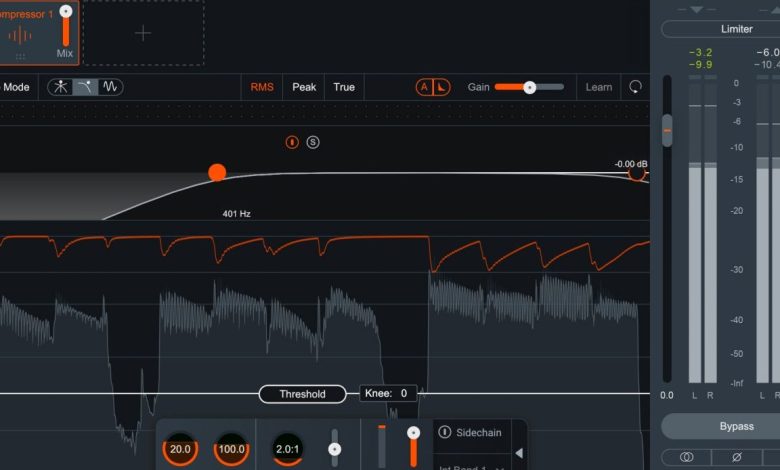Select the orange 401 Hz crossover node

217,172
